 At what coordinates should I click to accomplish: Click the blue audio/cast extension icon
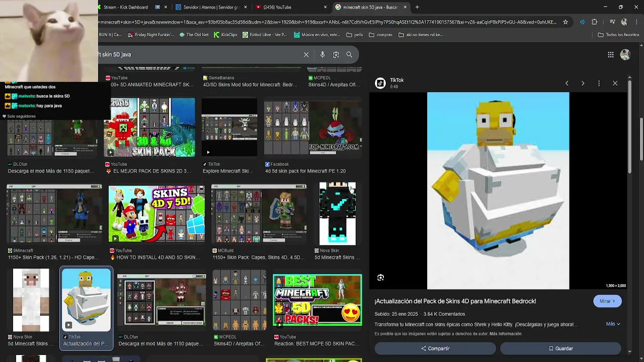[582, 22]
